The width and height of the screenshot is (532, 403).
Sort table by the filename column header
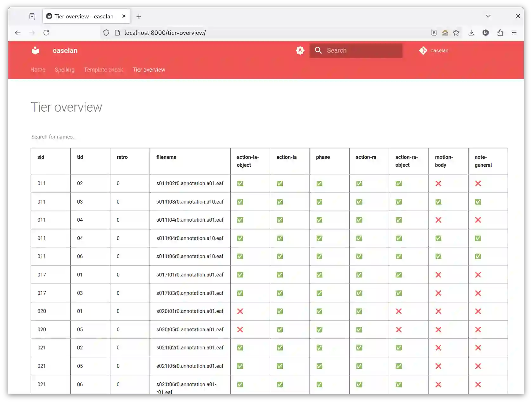pos(166,157)
